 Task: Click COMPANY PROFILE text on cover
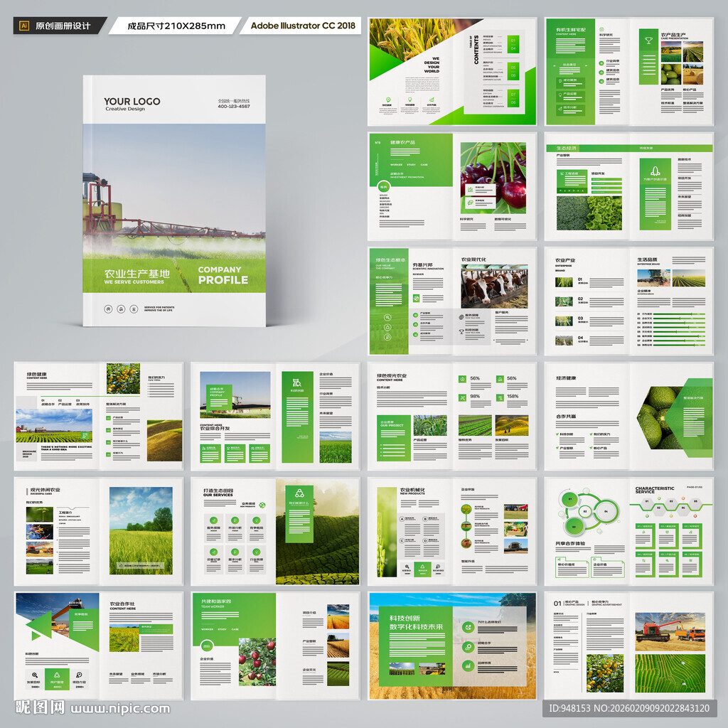coord(223,275)
